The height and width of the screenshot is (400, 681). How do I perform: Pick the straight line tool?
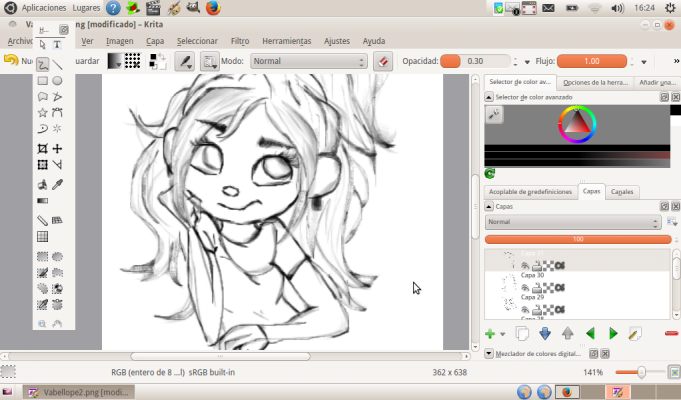[57, 65]
